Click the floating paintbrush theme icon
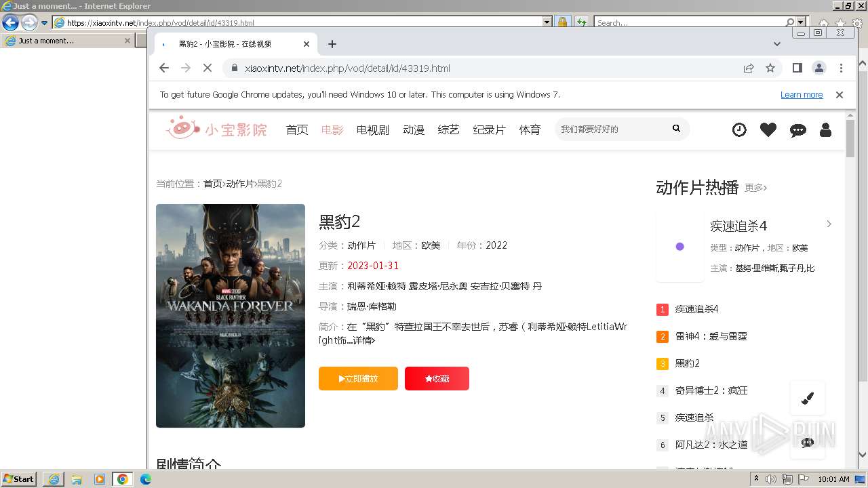868x488 pixels. click(x=808, y=398)
